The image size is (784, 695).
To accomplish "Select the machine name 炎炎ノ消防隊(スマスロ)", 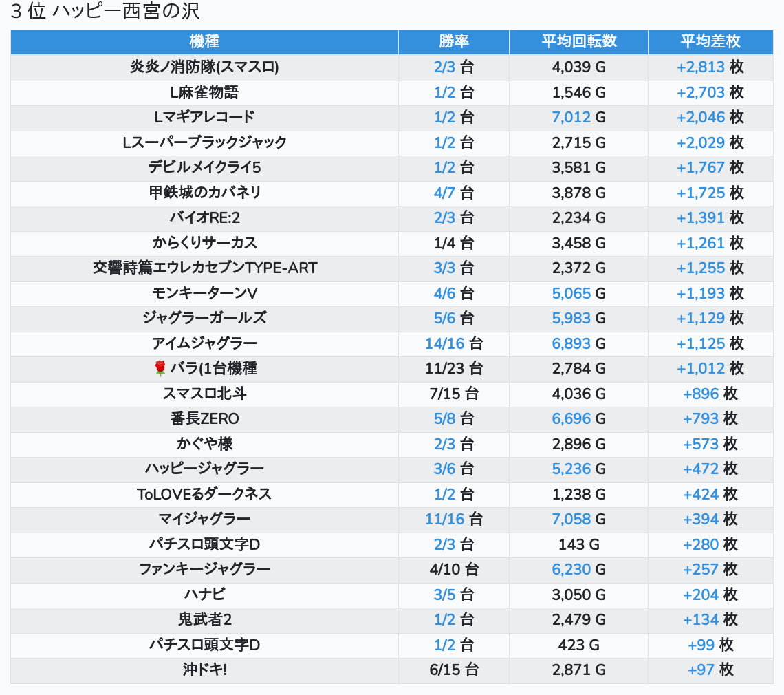I will (204, 67).
